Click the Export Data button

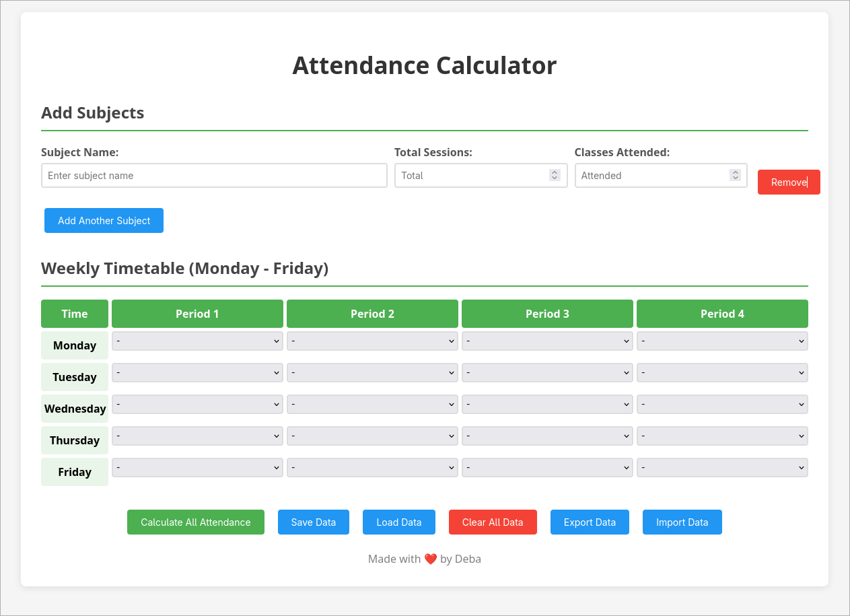pos(590,522)
